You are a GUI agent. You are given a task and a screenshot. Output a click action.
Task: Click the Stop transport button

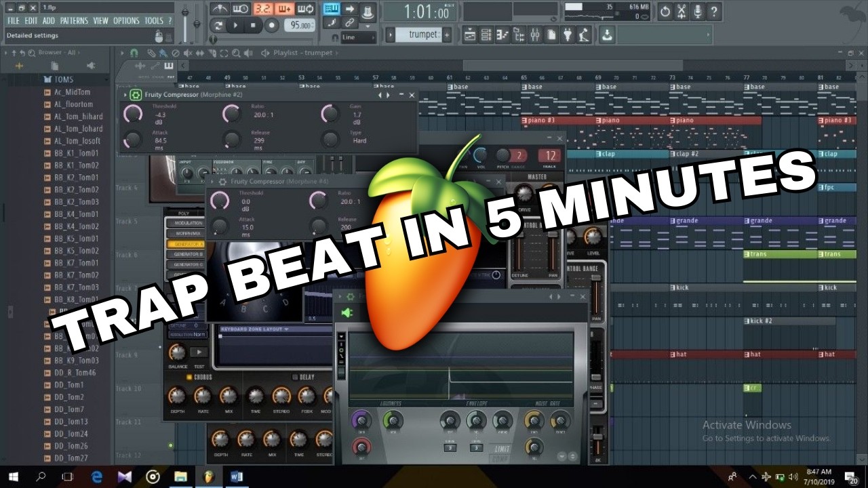[x=254, y=25]
